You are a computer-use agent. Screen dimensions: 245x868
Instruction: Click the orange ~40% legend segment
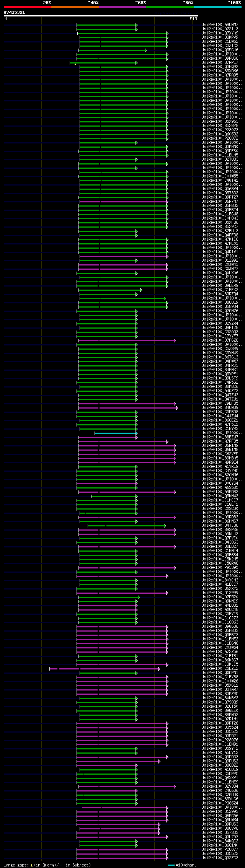click(75, 7)
